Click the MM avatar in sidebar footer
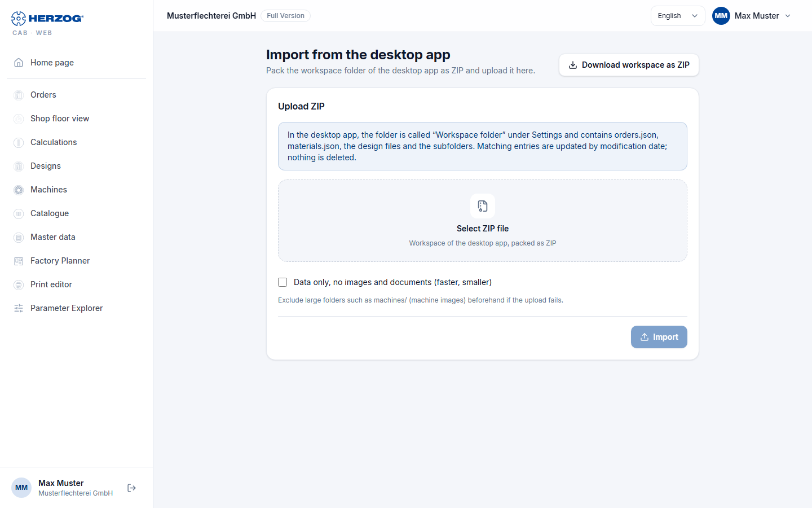812x508 pixels. coord(21,488)
